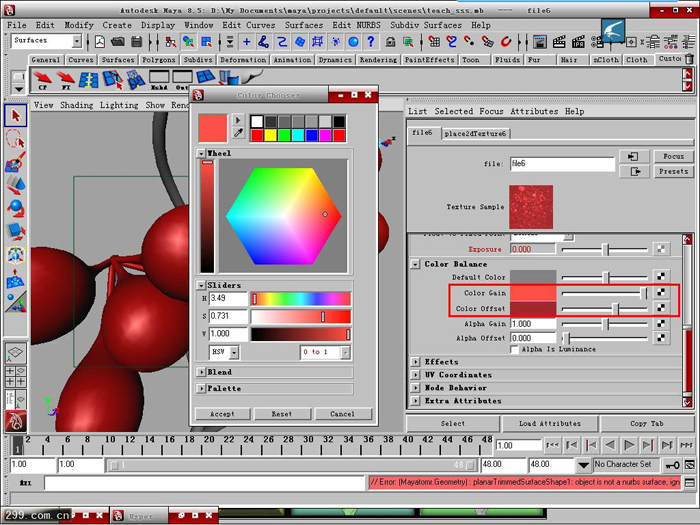Click the Accept button
The image size is (700, 525).
pos(222,414)
